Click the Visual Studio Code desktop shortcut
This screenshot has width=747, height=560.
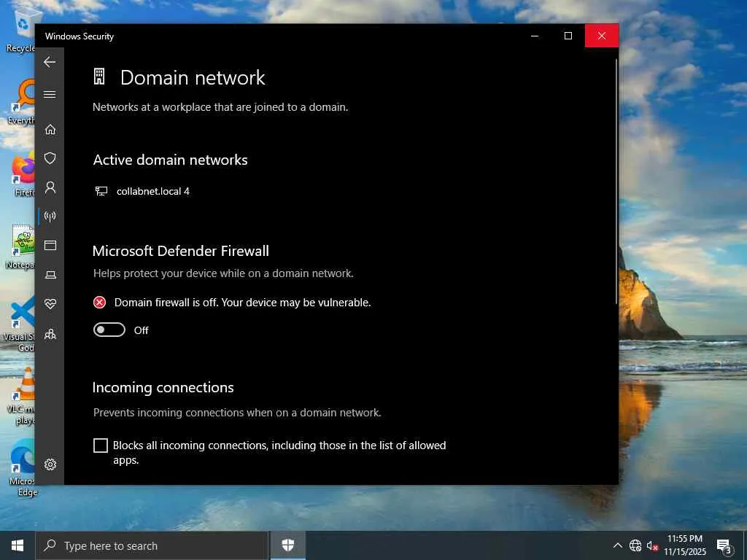point(20,324)
